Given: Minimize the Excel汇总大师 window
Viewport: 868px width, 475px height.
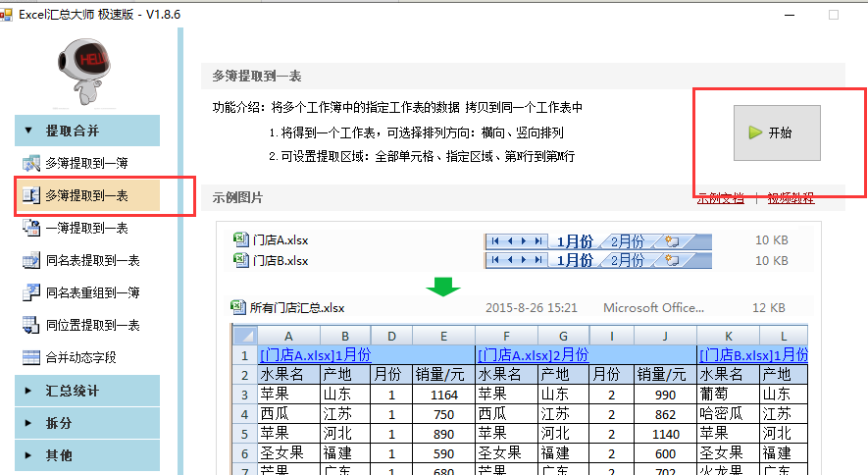Looking at the screenshot, I should (790, 15).
